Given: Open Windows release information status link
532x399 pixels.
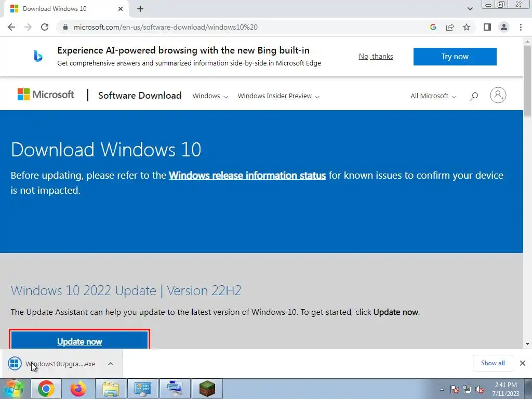Looking at the screenshot, I should pyautogui.click(x=247, y=176).
